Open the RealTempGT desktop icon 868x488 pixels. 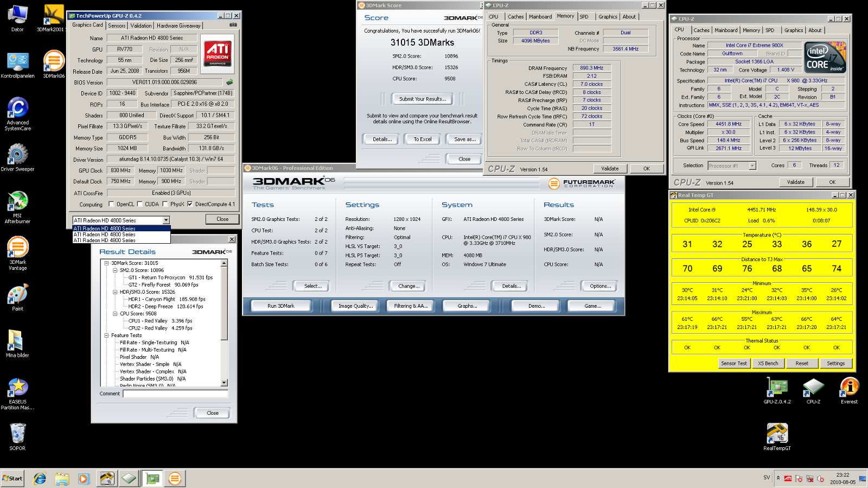tap(777, 437)
